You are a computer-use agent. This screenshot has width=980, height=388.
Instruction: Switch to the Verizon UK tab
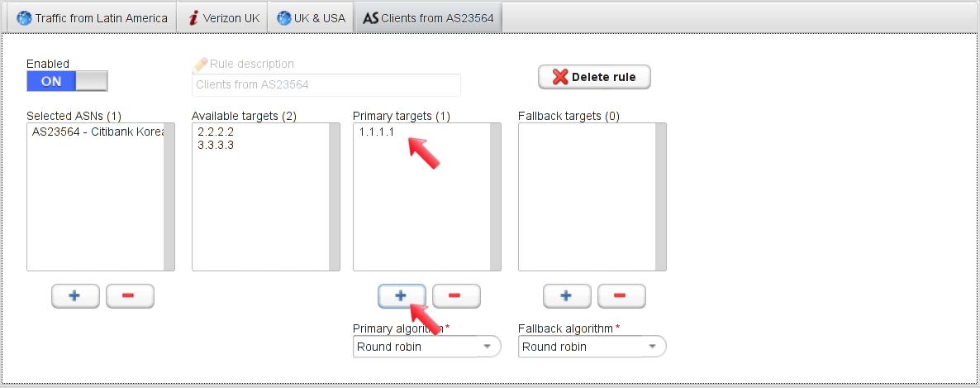pyautogui.click(x=223, y=18)
